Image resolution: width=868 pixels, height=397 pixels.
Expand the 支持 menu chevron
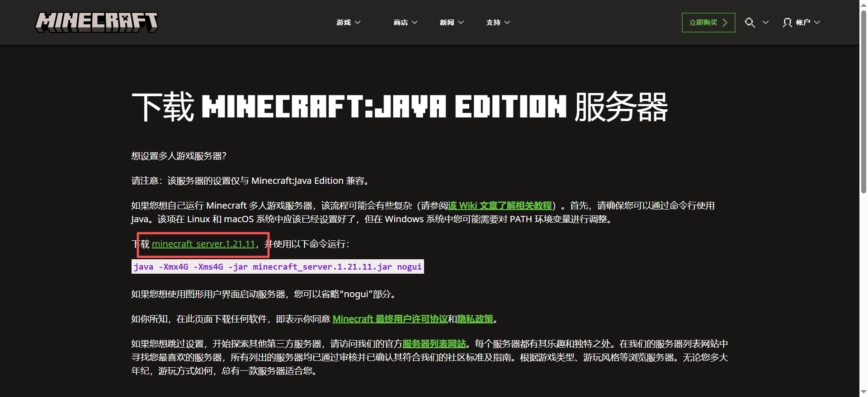click(507, 22)
